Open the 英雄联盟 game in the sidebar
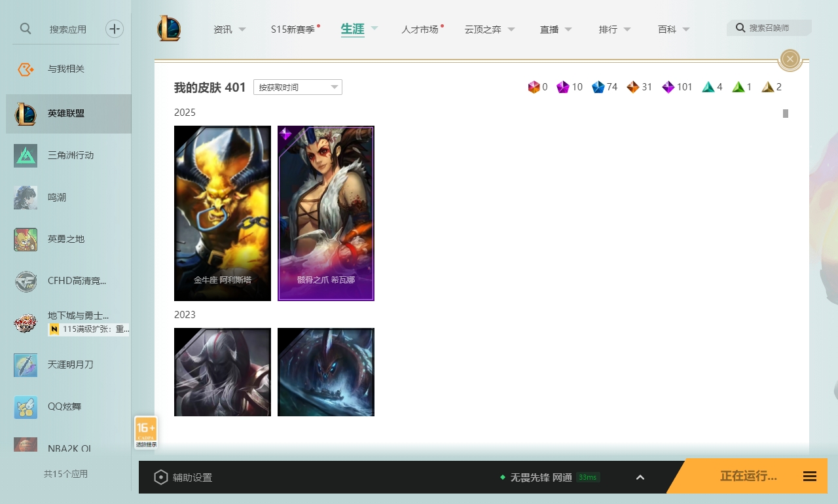Viewport: 838px width, 504px height. (x=65, y=113)
